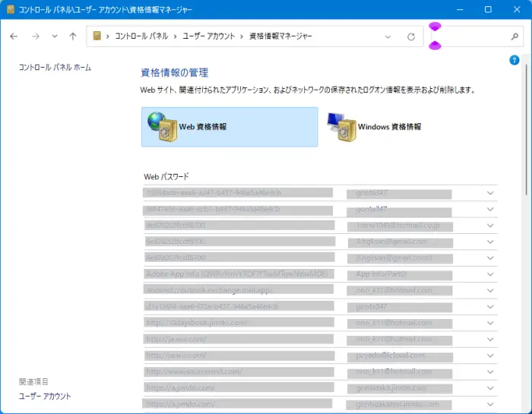Click the Adobe App Info entry text
Screen dimensions: 532x414
point(237,274)
